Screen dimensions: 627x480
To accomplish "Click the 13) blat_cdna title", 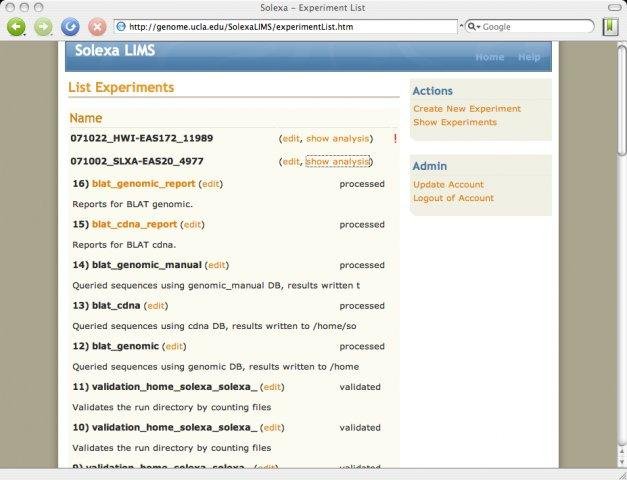I will point(106,306).
